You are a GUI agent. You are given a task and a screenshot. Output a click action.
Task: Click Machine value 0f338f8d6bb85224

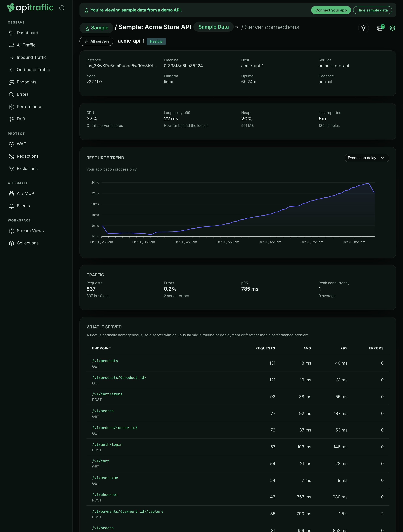point(183,66)
